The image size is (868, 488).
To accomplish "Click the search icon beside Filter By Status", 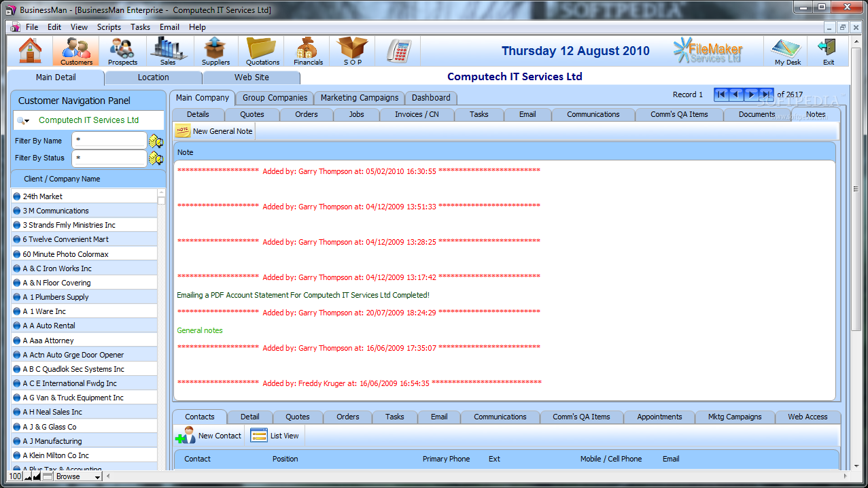I will pyautogui.click(x=156, y=158).
